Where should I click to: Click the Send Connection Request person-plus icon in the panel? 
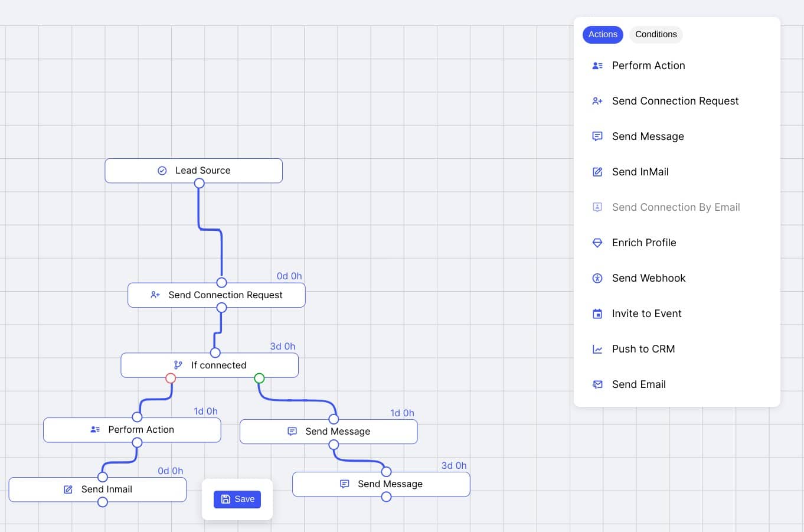pyautogui.click(x=597, y=101)
